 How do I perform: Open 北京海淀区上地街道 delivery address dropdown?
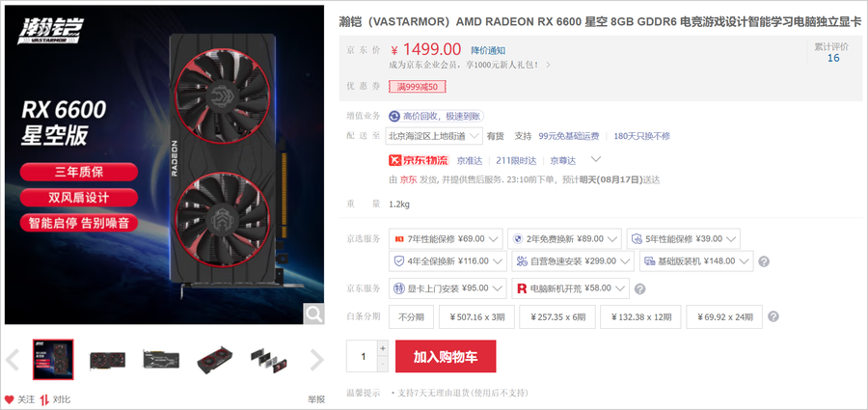434,136
